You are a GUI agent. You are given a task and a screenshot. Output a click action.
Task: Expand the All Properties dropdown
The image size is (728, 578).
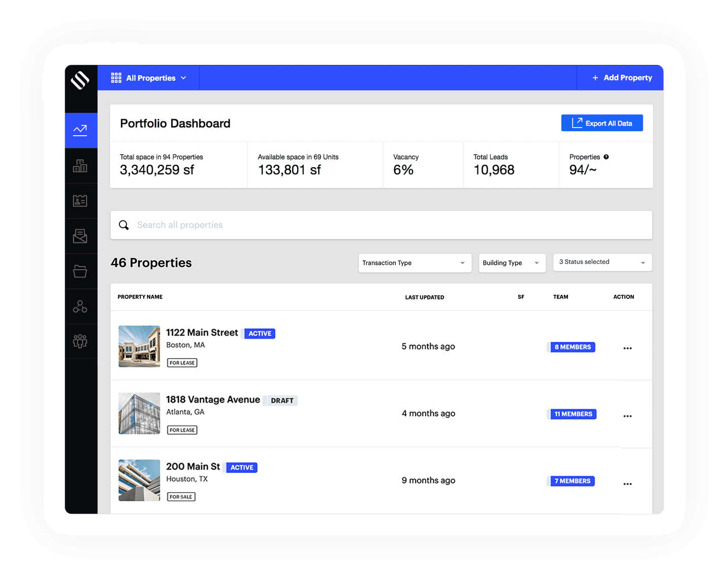(149, 78)
